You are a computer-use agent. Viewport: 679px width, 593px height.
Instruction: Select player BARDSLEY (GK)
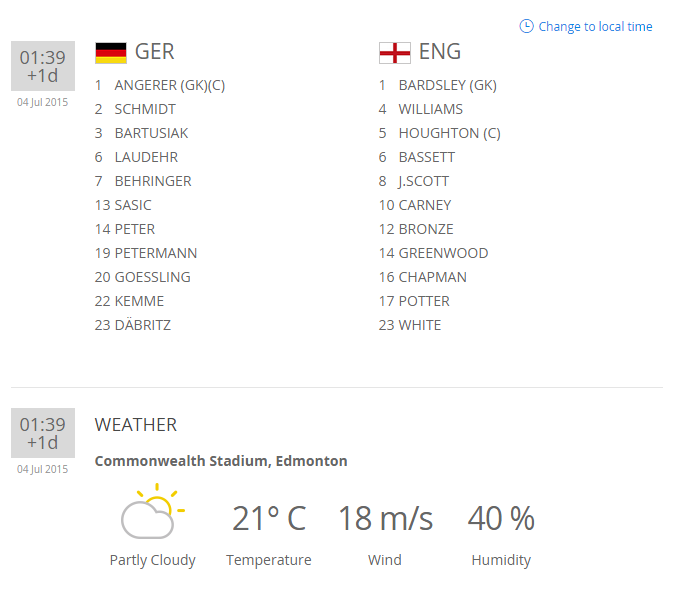(447, 85)
